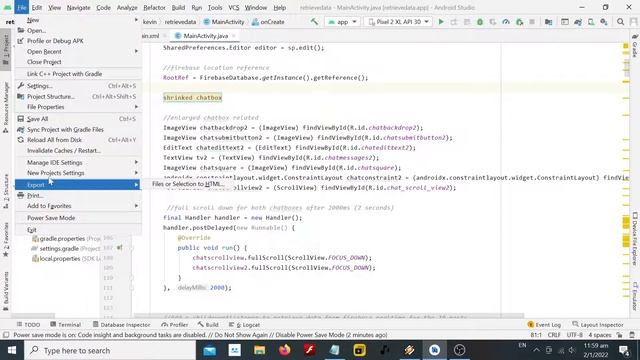Click the project structure folder toolbar icon
Viewport: 640px width, 360px height.
pos(549,22)
